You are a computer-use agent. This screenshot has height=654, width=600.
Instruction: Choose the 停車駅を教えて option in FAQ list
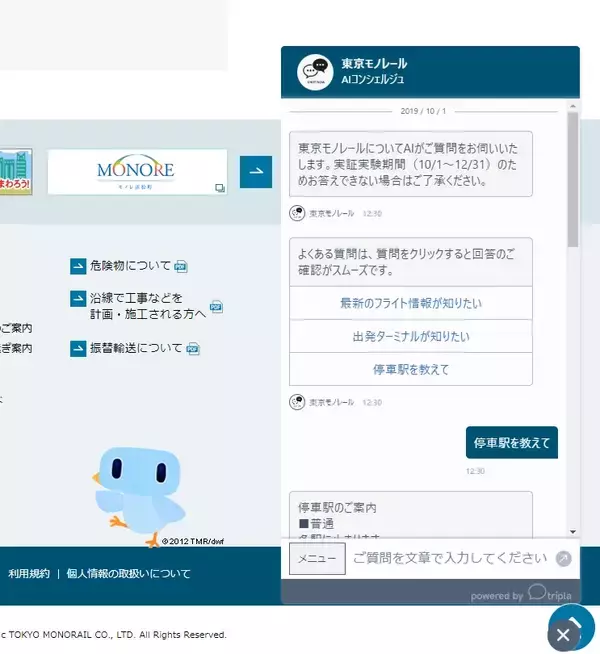[x=411, y=369]
